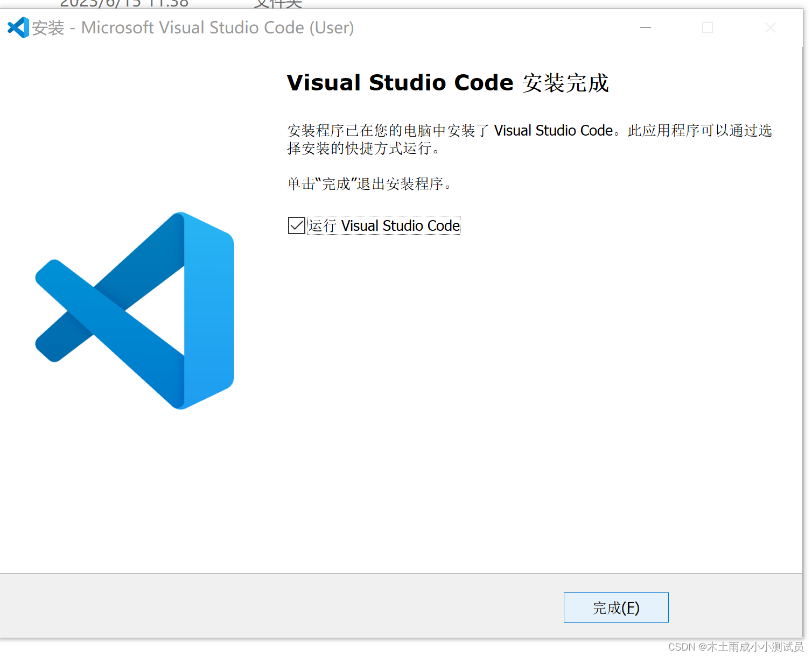Close the installer window
The height and width of the screenshot is (657, 812).
click(x=771, y=27)
